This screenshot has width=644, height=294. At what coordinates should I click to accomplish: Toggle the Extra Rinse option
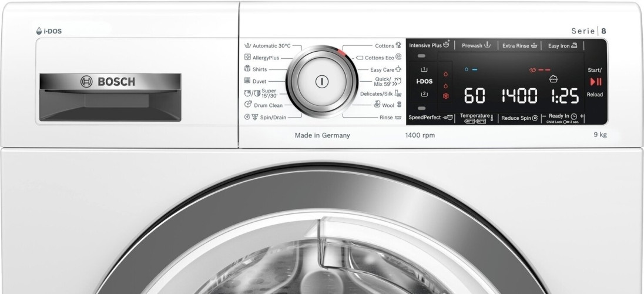click(x=519, y=46)
